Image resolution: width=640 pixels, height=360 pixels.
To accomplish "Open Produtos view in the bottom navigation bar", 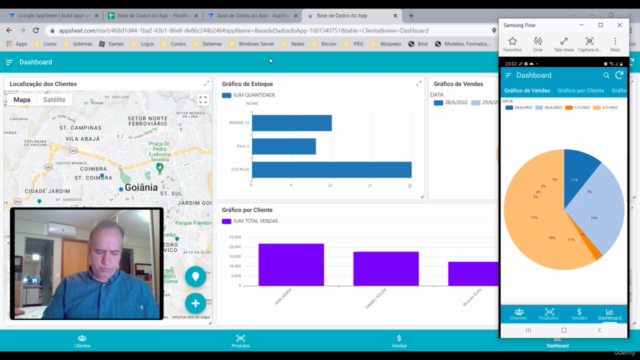I will pos(240,341).
